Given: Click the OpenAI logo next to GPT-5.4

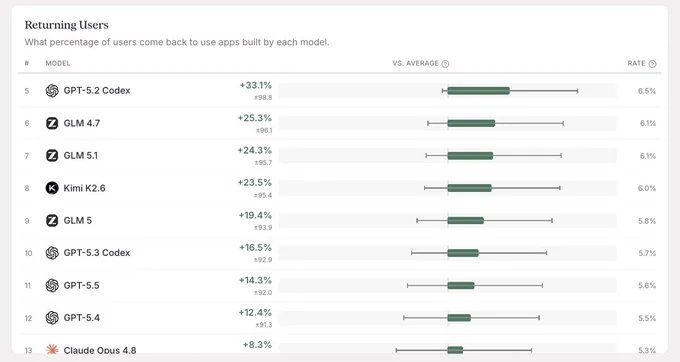Looking at the screenshot, I should pos(52,318).
